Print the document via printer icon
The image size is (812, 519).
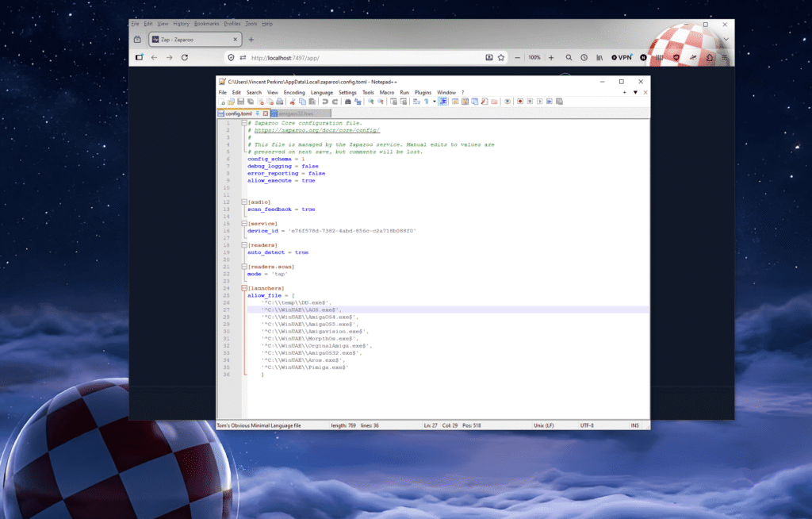click(x=280, y=102)
